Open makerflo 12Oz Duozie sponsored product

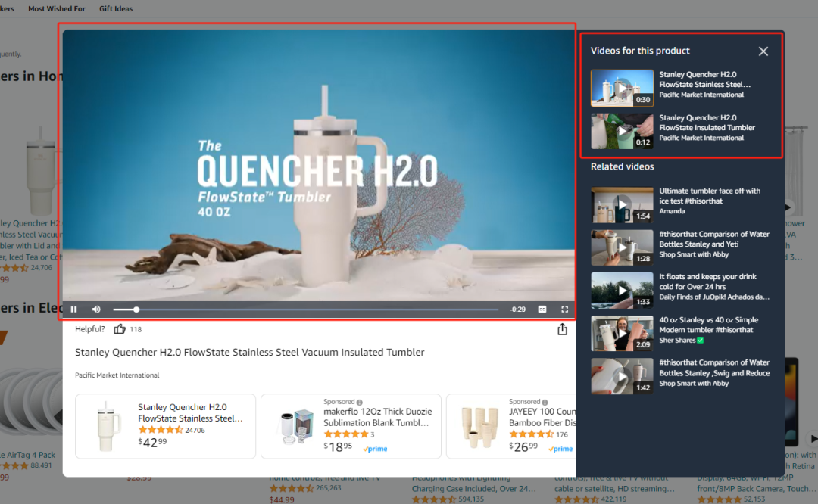click(351, 426)
